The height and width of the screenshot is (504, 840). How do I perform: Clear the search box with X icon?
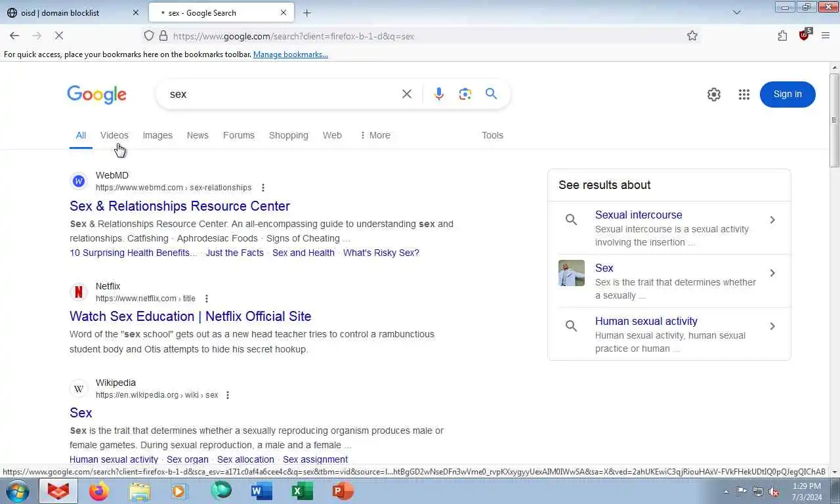[407, 94]
